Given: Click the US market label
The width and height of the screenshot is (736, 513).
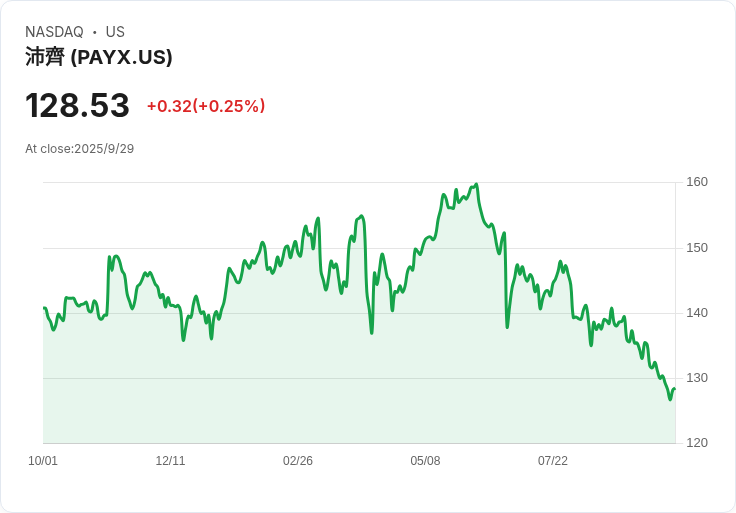Looking at the screenshot, I should [115, 32].
